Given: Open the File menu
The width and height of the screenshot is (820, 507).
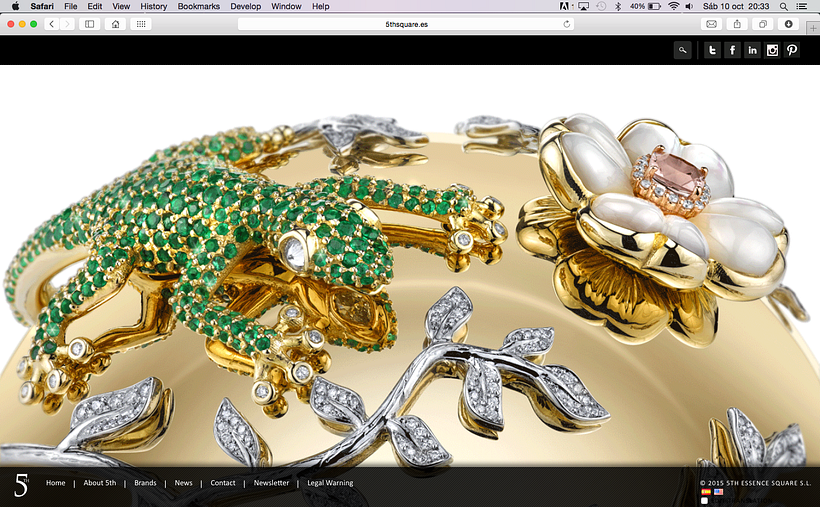Looking at the screenshot, I should tap(71, 6).
